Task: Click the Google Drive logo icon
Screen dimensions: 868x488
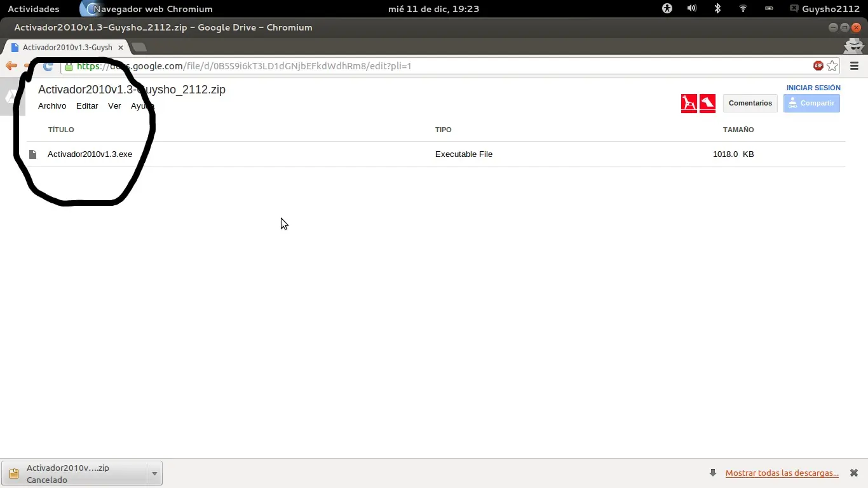Action: pos(11,97)
